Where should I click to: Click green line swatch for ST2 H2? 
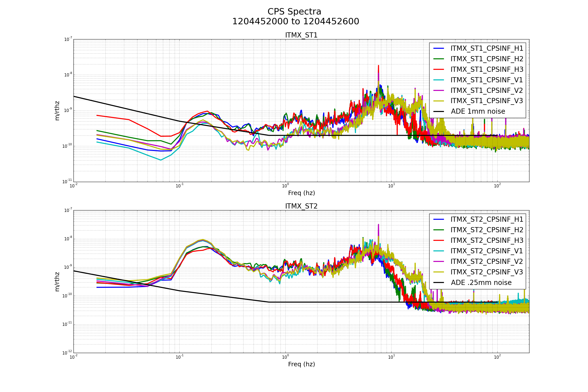[439, 230]
